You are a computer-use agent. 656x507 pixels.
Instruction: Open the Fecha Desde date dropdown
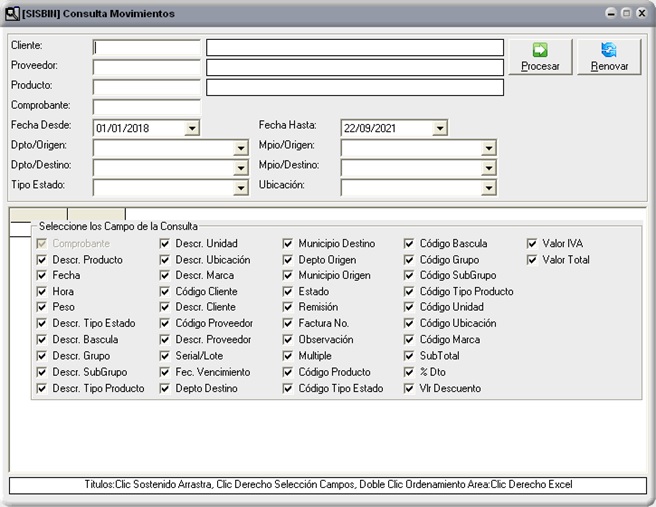click(x=192, y=128)
